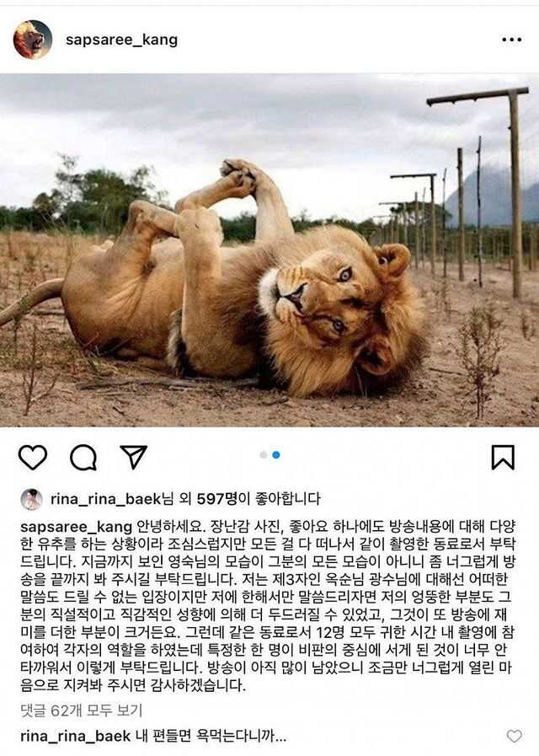
Task: Share post using the paper plane icon
Action: click(x=133, y=457)
